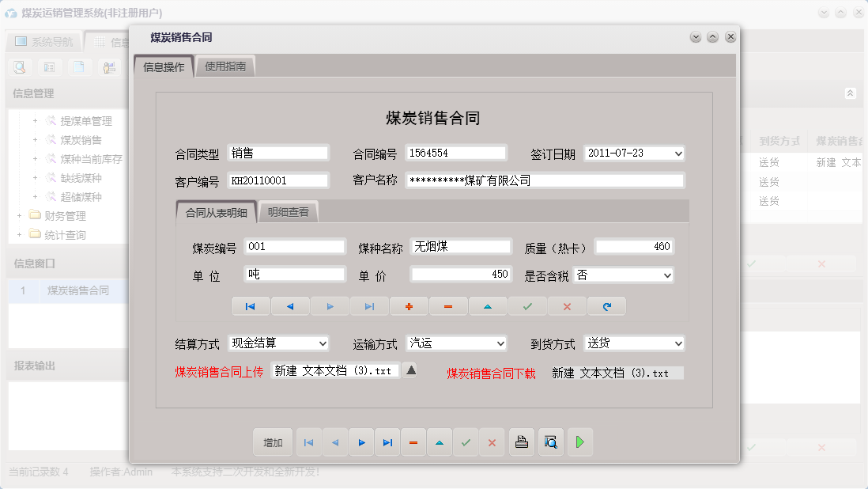Select the document search icon in the left toolbar
The image size is (868, 489).
click(x=17, y=67)
